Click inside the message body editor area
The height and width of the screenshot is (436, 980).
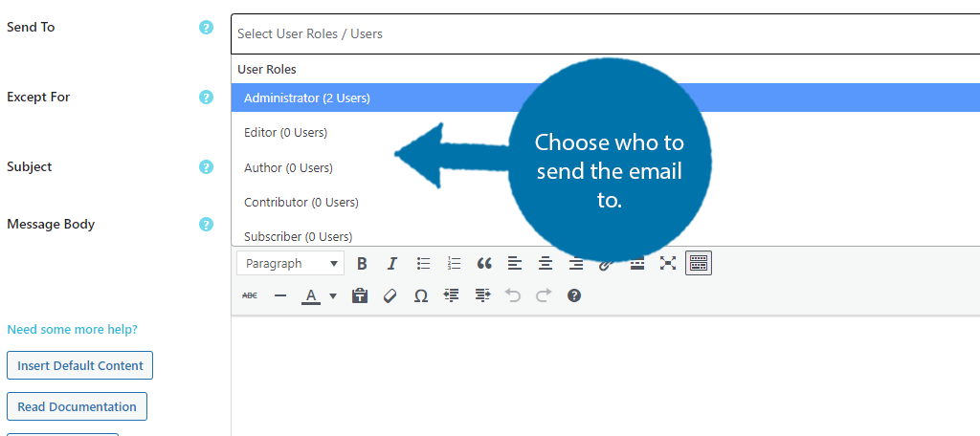click(x=605, y=376)
